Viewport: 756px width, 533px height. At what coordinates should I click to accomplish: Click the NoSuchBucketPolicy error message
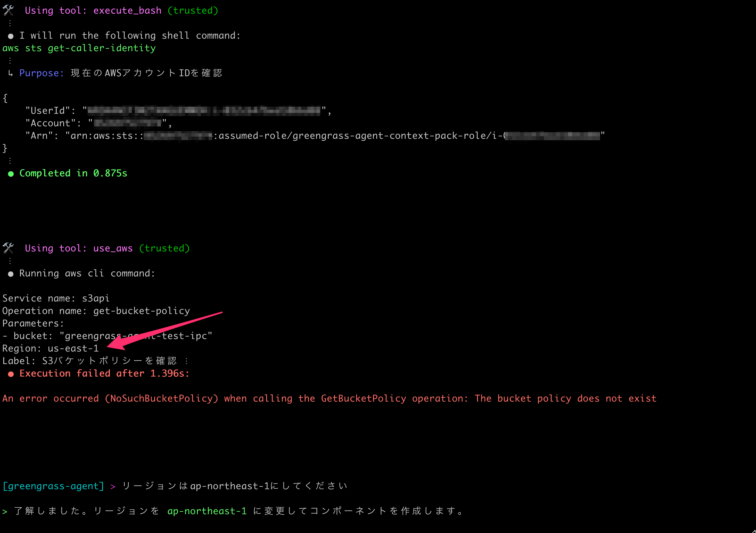coord(329,398)
